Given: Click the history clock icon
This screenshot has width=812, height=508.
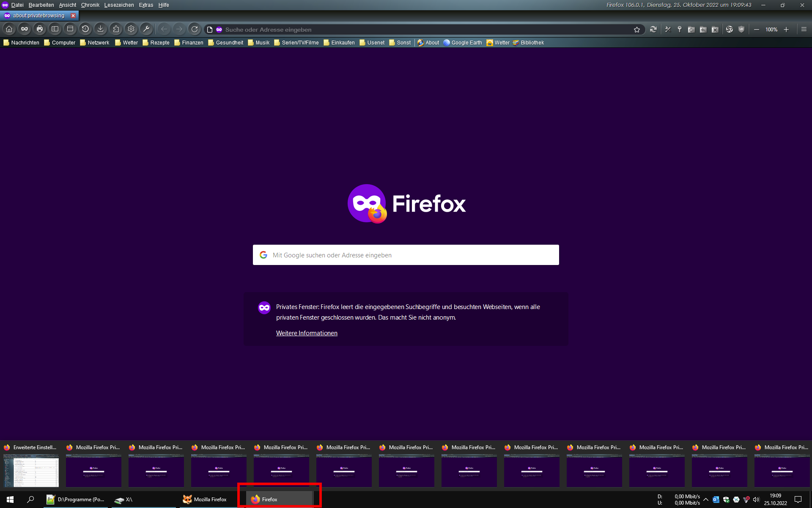Looking at the screenshot, I should (85, 29).
